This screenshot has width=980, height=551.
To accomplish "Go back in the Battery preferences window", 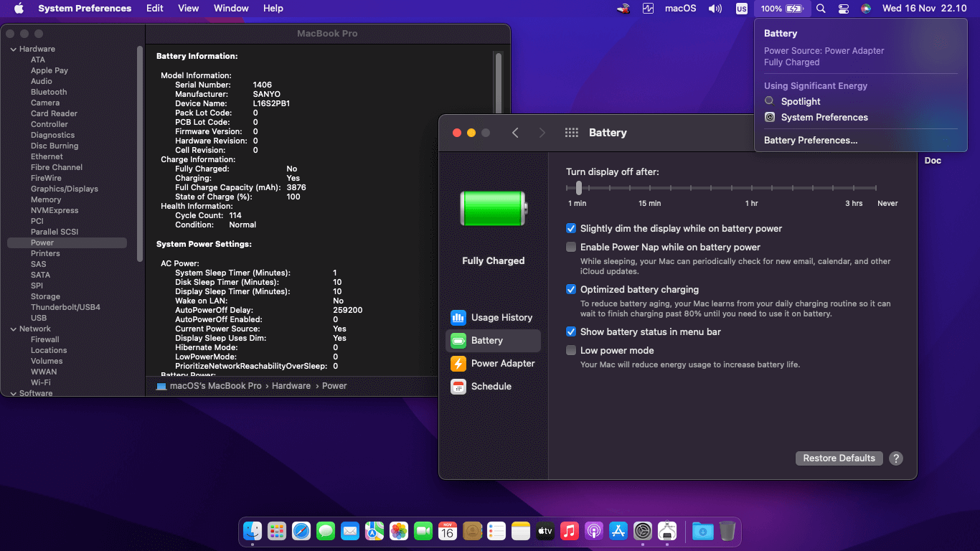I will pyautogui.click(x=515, y=133).
